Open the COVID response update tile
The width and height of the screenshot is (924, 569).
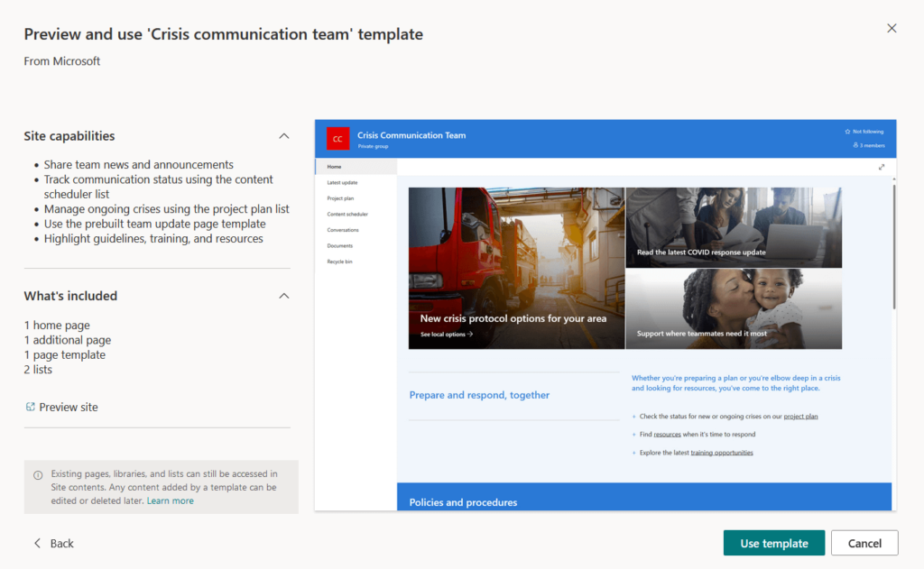point(734,227)
